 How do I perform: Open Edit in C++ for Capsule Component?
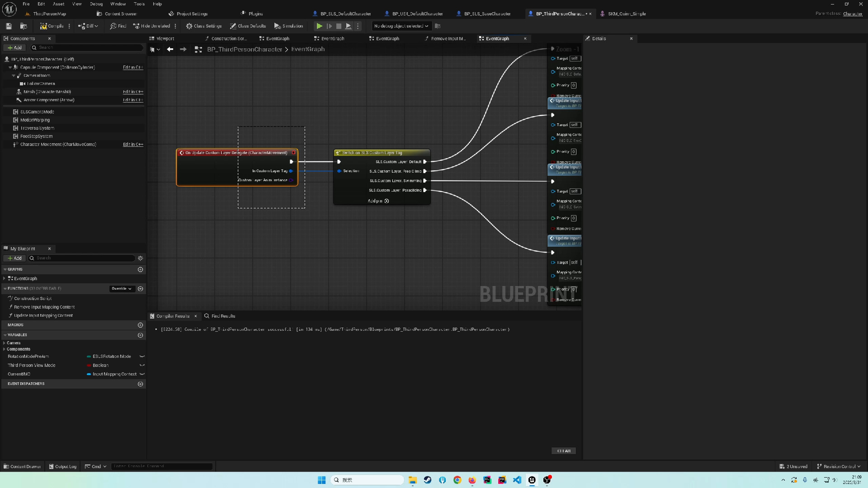point(133,67)
